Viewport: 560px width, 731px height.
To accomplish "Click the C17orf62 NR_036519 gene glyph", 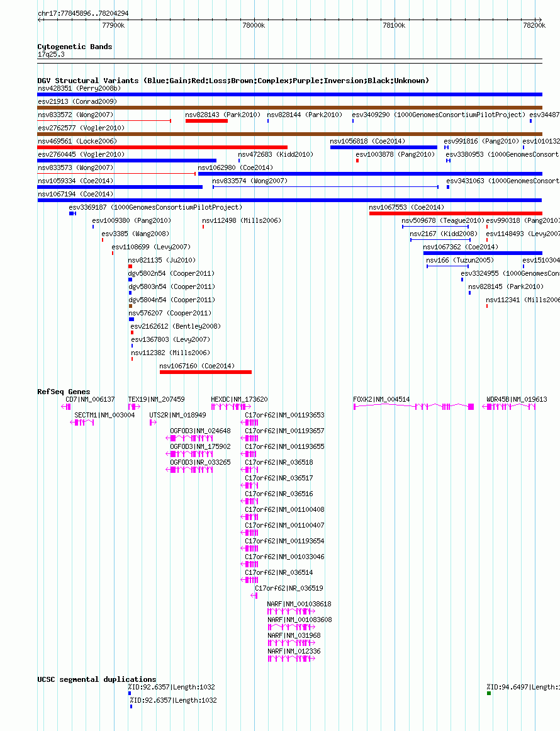I will tap(254, 596).
